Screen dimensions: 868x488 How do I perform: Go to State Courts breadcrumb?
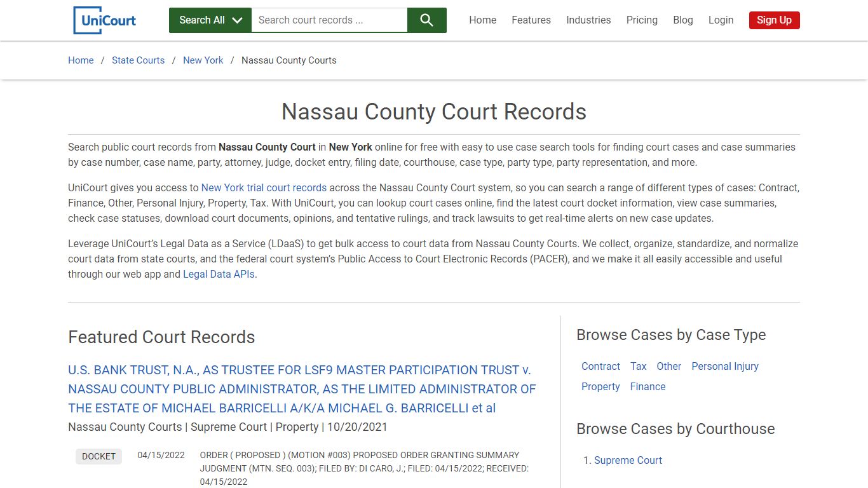pyautogui.click(x=138, y=60)
